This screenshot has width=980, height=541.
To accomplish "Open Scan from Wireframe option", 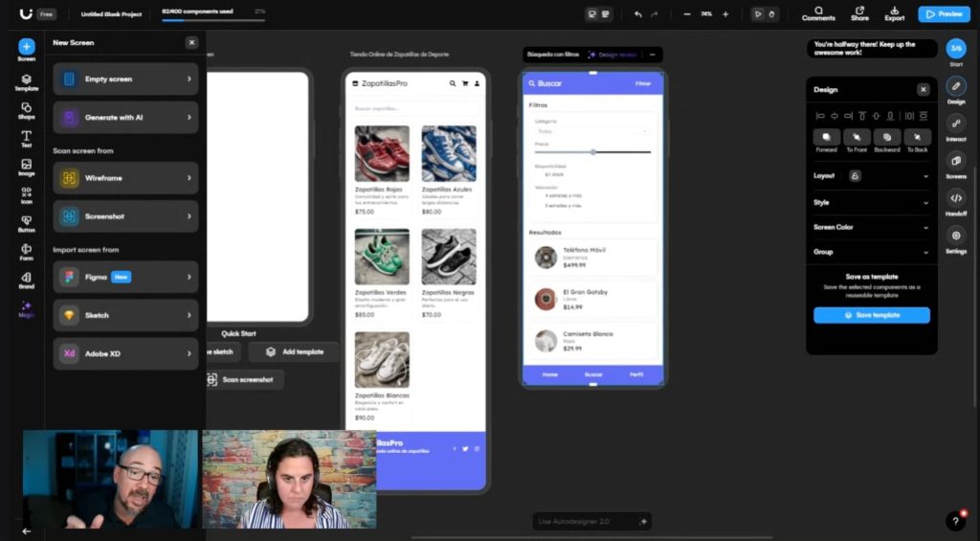I will [x=125, y=178].
